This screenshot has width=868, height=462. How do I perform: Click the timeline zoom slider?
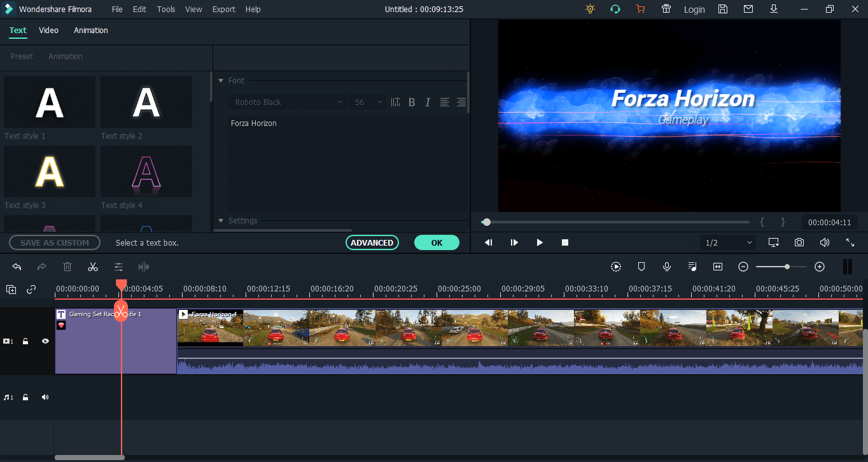click(x=781, y=267)
